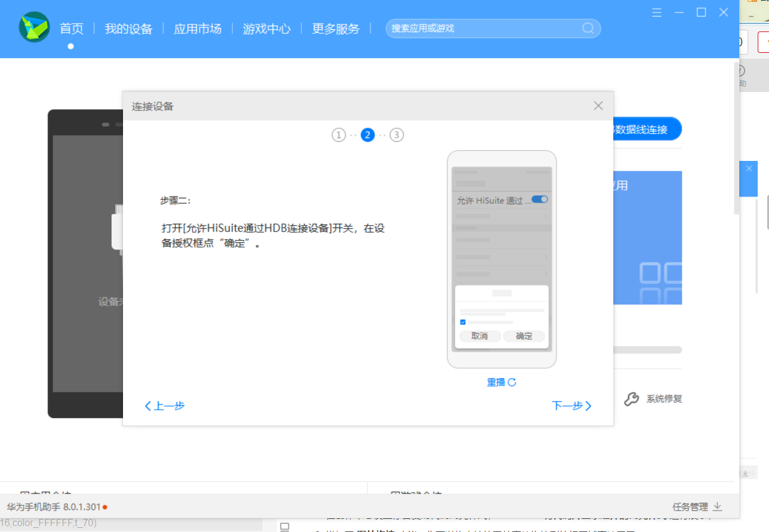Screen dimensions: 769x532
Task: Click 下一步 to continue
Action: coord(572,406)
